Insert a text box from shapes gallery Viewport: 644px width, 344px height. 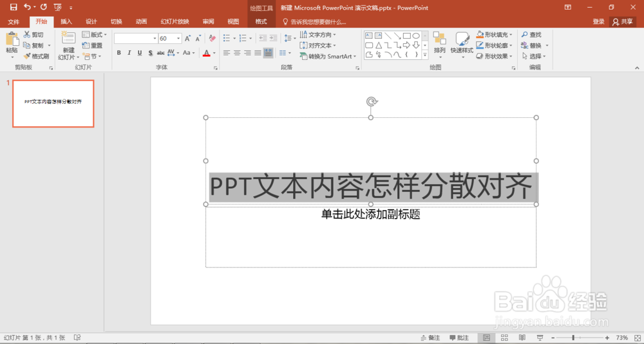pyautogui.click(x=369, y=36)
